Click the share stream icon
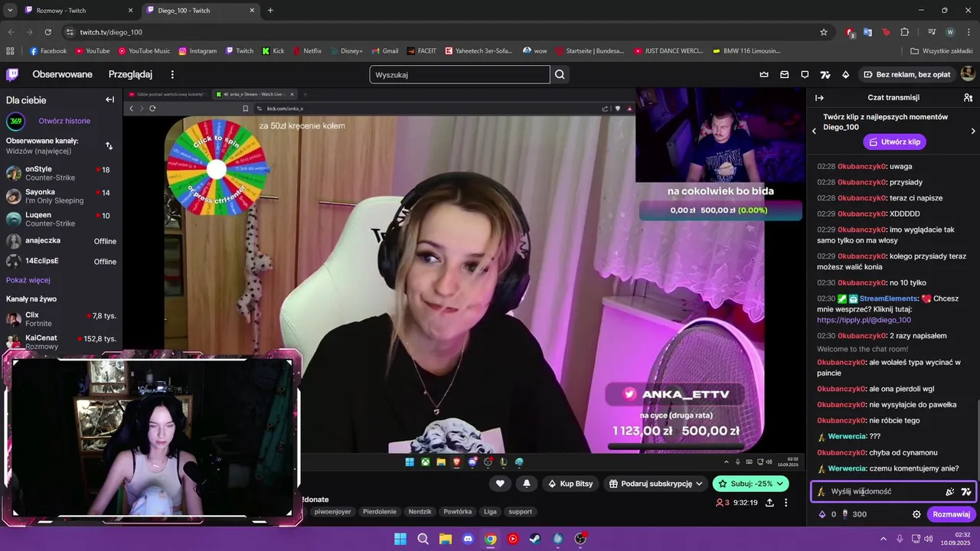The height and width of the screenshot is (551, 980). click(769, 503)
